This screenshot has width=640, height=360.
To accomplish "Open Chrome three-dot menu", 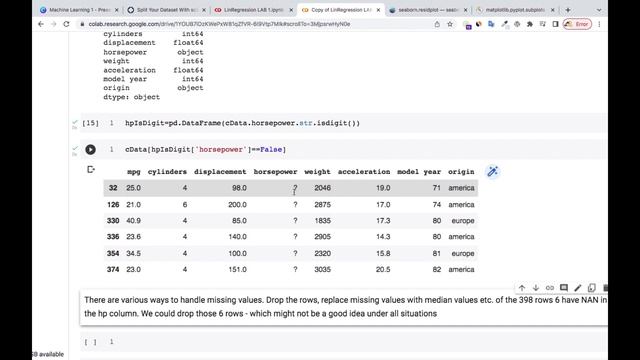I will coord(599,24).
